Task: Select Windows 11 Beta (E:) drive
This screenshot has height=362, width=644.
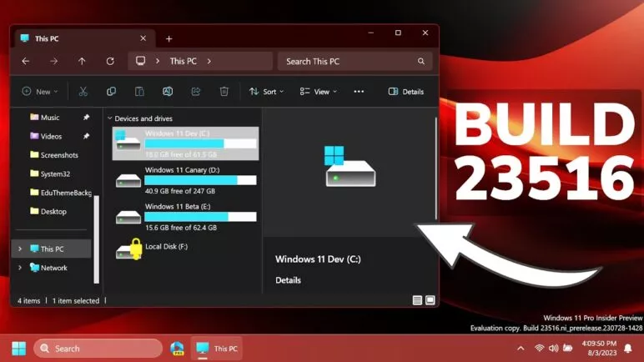Action: pyautogui.click(x=185, y=217)
